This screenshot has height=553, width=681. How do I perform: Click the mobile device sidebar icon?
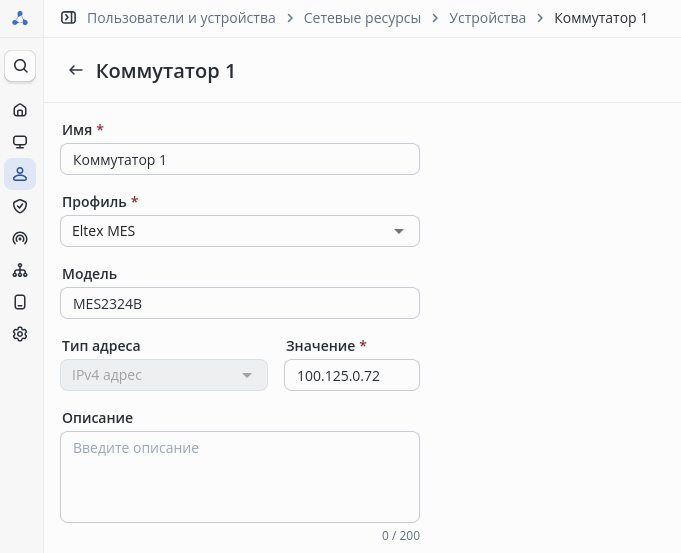[20, 302]
